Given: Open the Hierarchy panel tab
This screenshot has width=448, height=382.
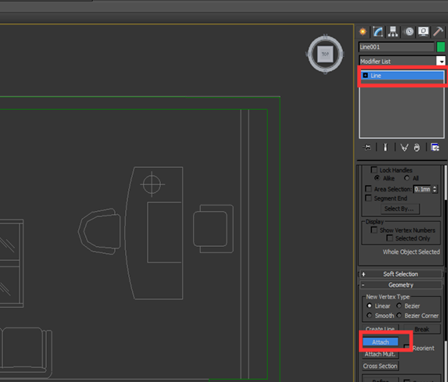Looking at the screenshot, I should click(393, 32).
